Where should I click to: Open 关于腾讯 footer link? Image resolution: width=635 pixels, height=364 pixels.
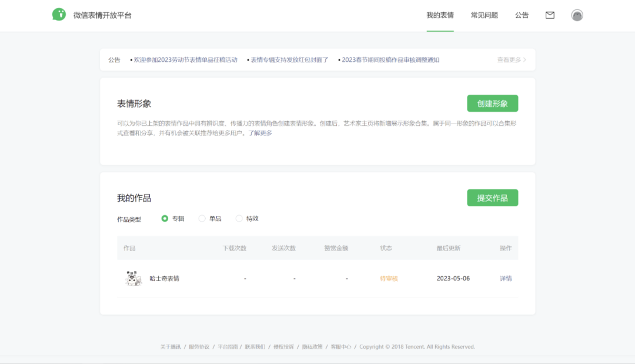pyautogui.click(x=171, y=346)
